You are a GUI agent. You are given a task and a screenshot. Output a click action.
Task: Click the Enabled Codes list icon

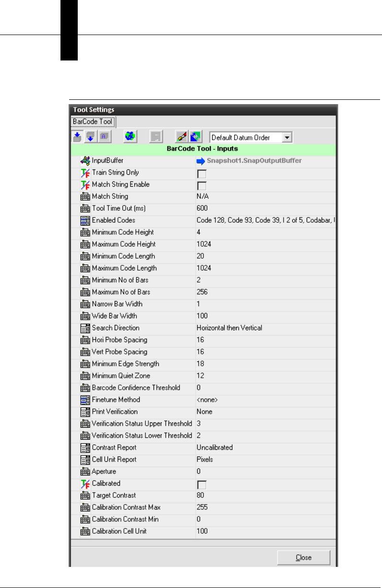click(85, 221)
